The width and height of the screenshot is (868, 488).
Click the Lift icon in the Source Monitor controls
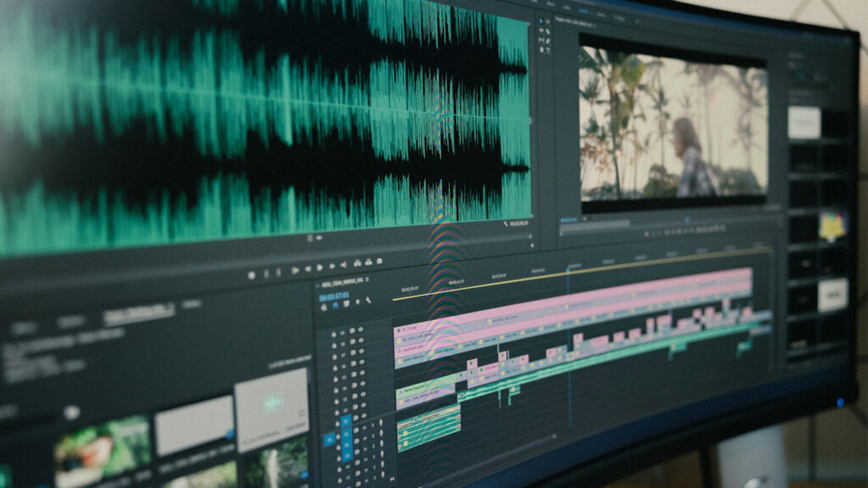click(356, 262)
